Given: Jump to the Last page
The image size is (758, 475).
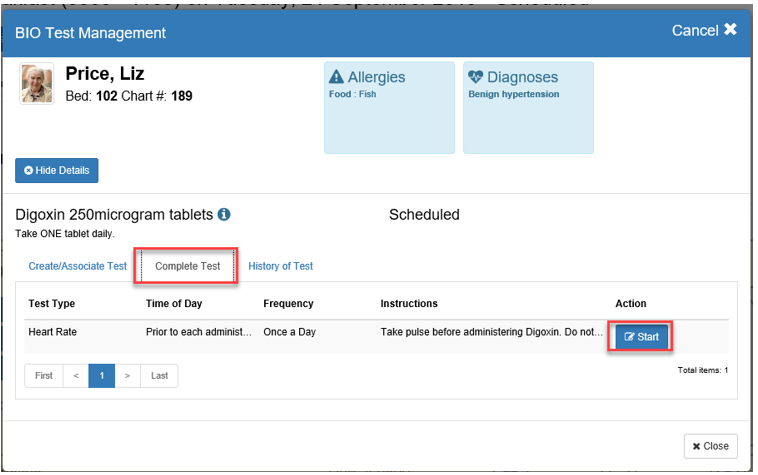Looking at the screenshot, I should 159,376.
